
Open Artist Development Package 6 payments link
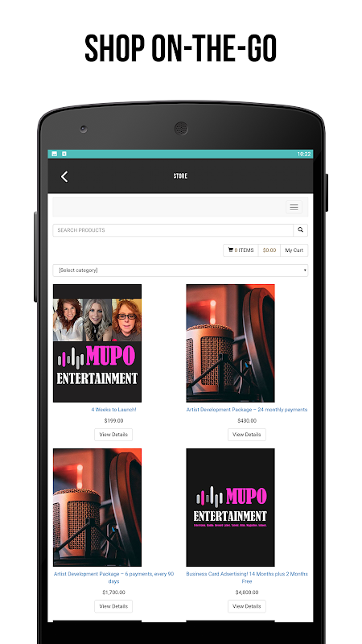coord(113,577)
